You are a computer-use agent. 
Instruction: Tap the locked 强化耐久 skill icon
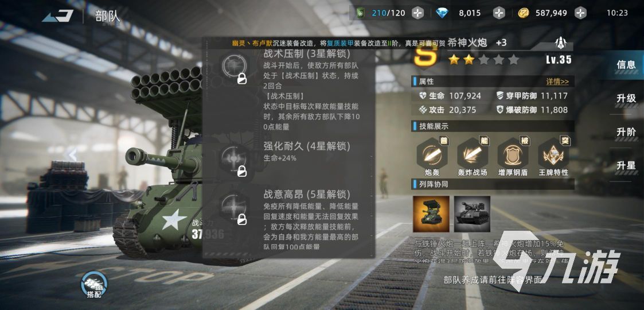point(234,160)
